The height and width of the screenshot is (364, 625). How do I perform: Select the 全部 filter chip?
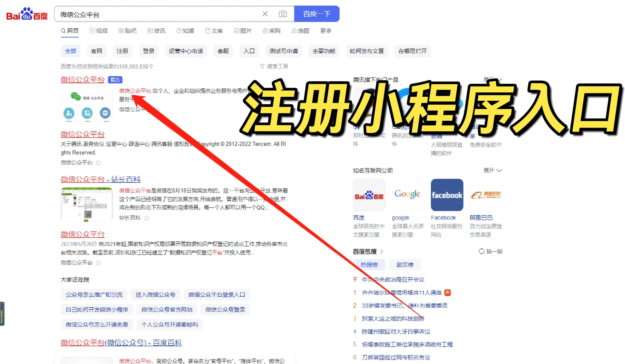[70, 51]
